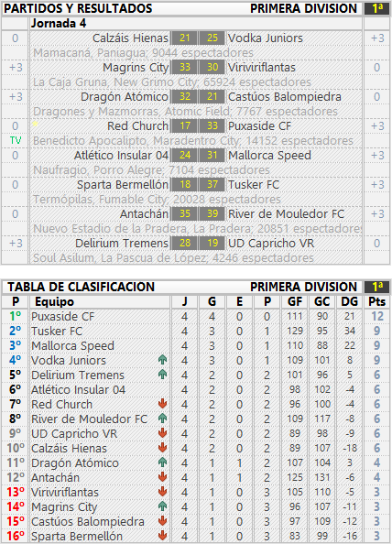Image resolution: width=392 pixels, height=544 pixels.
Task: Click the Jornada 4 heading
Action: (x=59, y=23)
